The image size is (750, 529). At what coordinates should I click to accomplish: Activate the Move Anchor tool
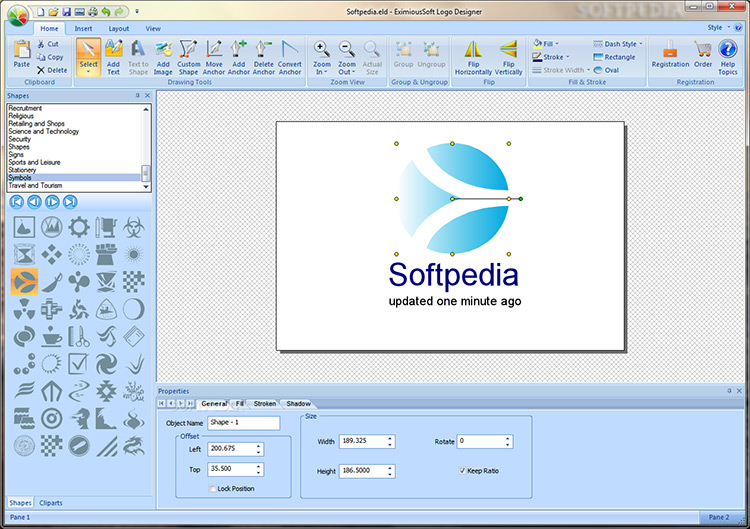point(214,57)
